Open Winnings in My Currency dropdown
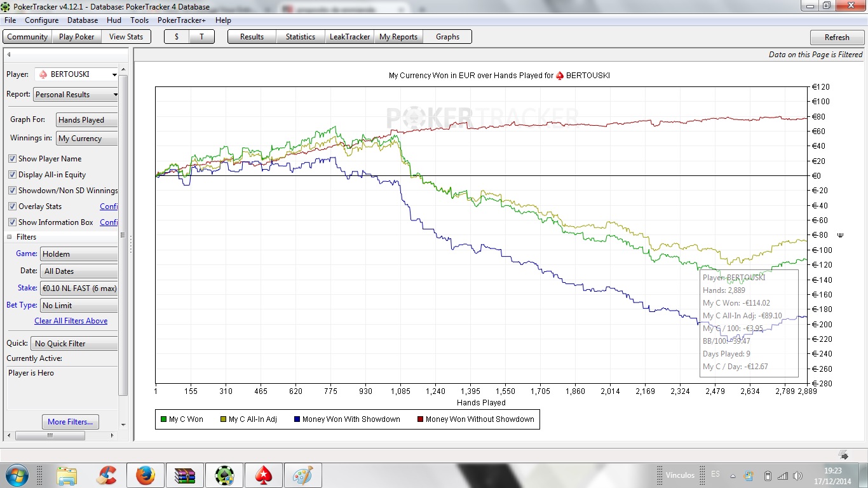Viewport: 868px width, 488px height. (87, 138)
